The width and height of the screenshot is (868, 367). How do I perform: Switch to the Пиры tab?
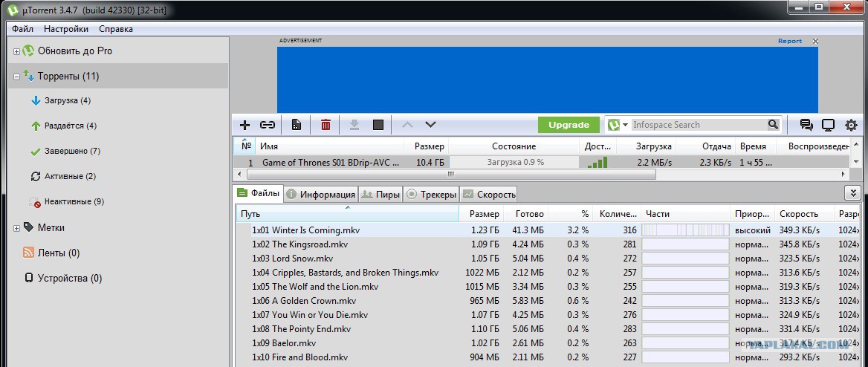pos(380,195)
